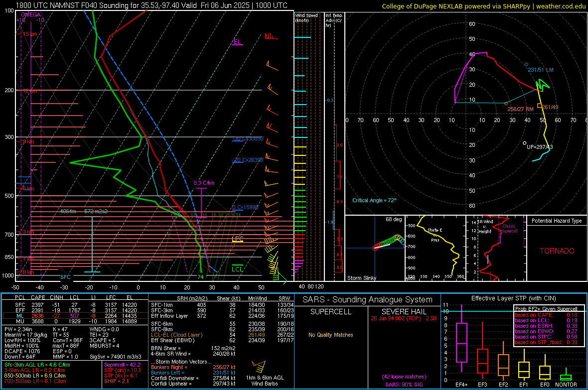Click the red TORNADO hazard text
Viewport: 588px width, 390px height.
coord(557,251)
